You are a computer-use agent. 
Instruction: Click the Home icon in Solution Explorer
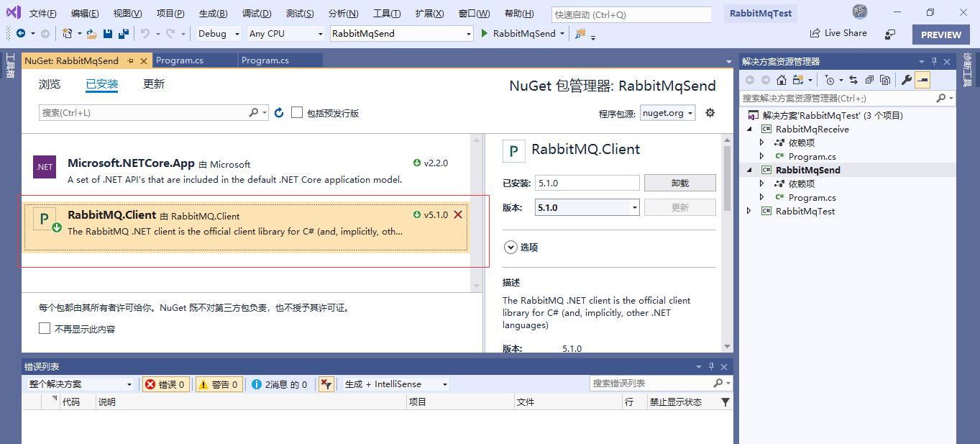781,80
